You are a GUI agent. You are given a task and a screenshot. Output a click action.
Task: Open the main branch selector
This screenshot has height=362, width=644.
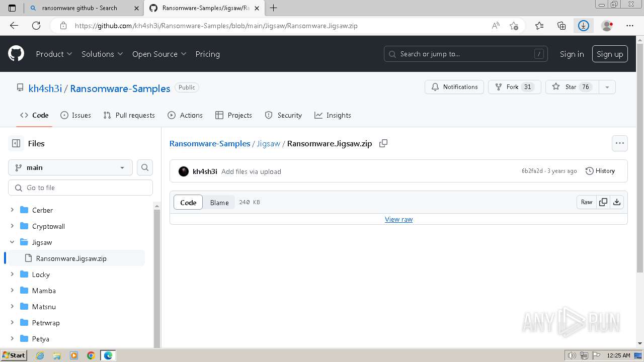click(70, 167)
